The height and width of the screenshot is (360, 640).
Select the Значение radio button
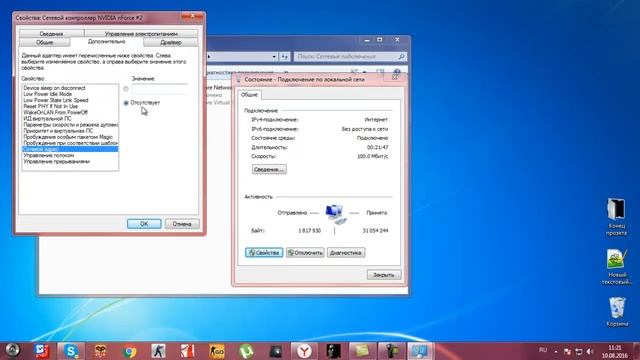pyautogui.click(x=126, y=89)
